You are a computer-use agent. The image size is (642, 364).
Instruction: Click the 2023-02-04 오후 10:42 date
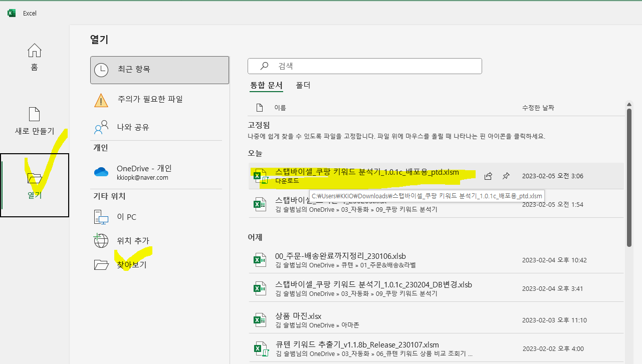[x=554, y=260]
